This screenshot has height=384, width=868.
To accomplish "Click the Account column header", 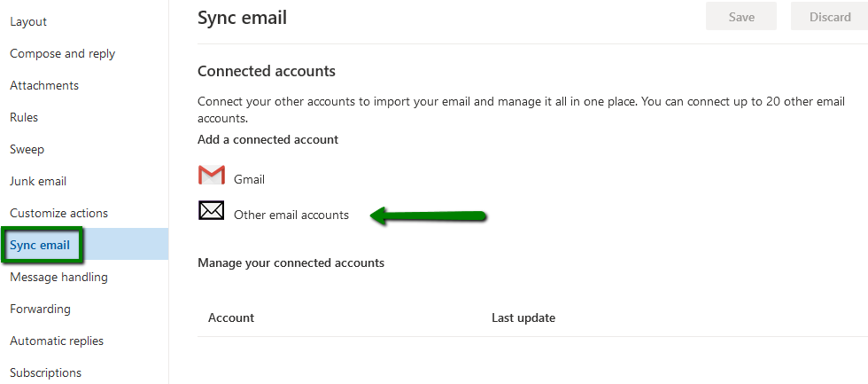I will pyautogui.click(x=231, y=318).
